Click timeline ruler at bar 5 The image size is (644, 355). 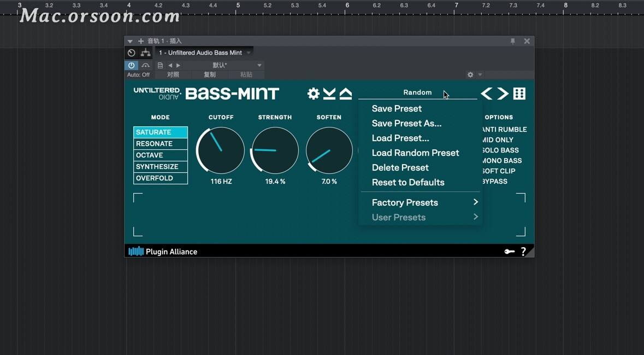[x=238, y=6]
